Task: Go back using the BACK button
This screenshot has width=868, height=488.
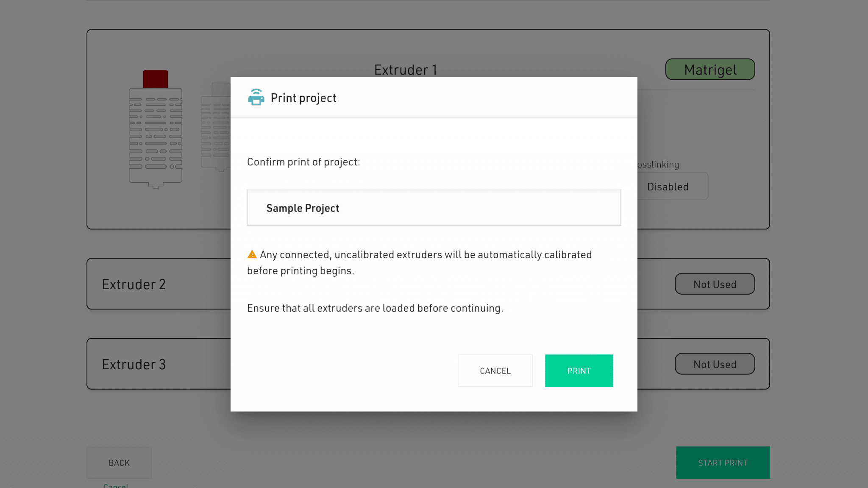Action: pos(119,463)
